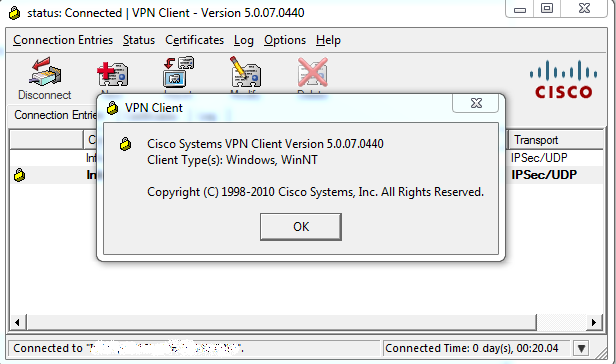Viewport: 616px width, 364px height.
Task: Click the New connection entry icon with red plus
Action: (x=113, y=74)
